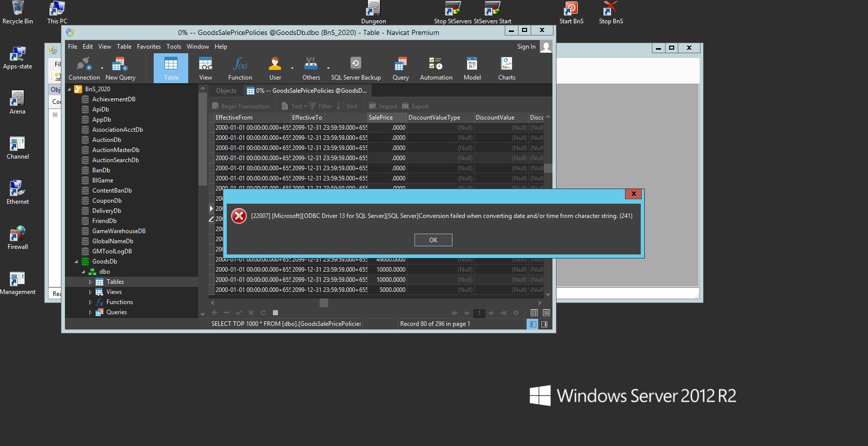Click Sign In link
Image resolution: width=868 pixels, height=446 pixels.
pos(526,47)
